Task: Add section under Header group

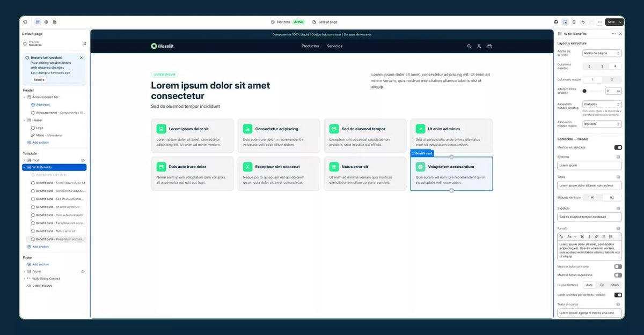Action: [x=38, y=143]
